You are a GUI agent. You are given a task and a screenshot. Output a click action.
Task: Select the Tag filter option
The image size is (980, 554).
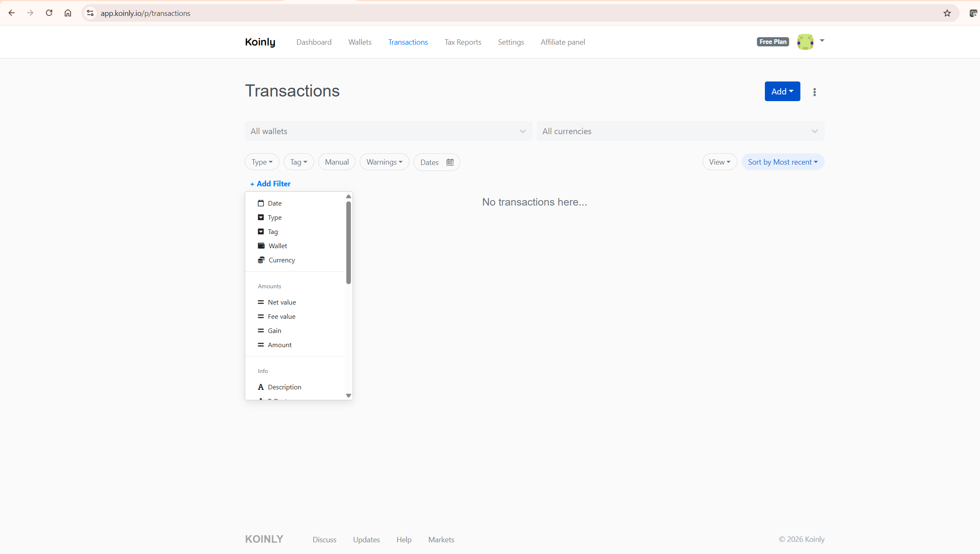pyautogui.click(x=272, y=231)
